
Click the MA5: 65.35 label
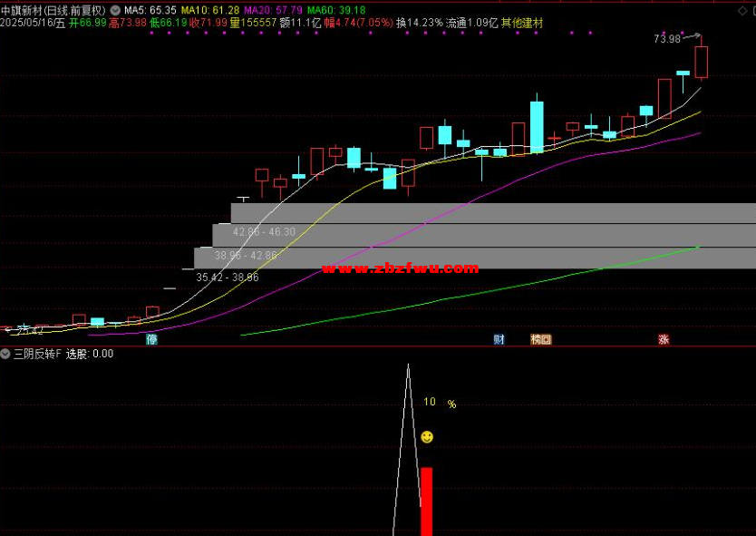150,10
